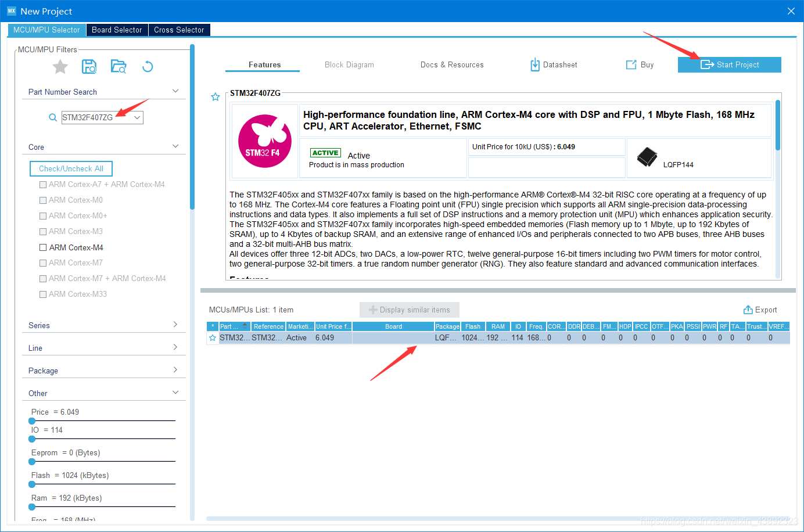Open the Block Diagram tab
Image resolution: width=804 pixels, height=532 pixels.
pyautogui.click(x=349, y=65)
